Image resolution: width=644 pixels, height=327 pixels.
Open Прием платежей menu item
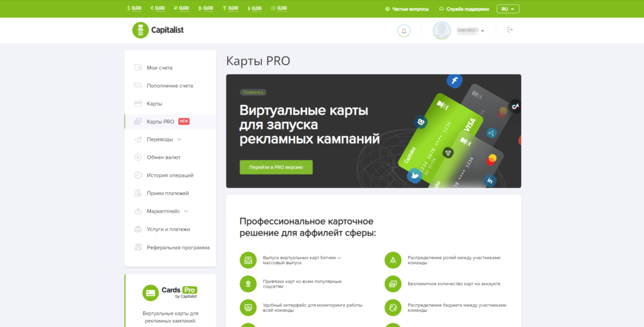pos(167,193)
